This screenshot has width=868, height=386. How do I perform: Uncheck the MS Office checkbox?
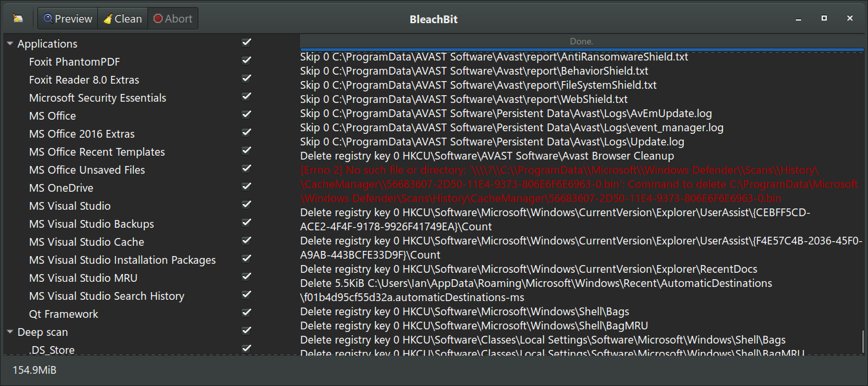click(x=247, y=115)
